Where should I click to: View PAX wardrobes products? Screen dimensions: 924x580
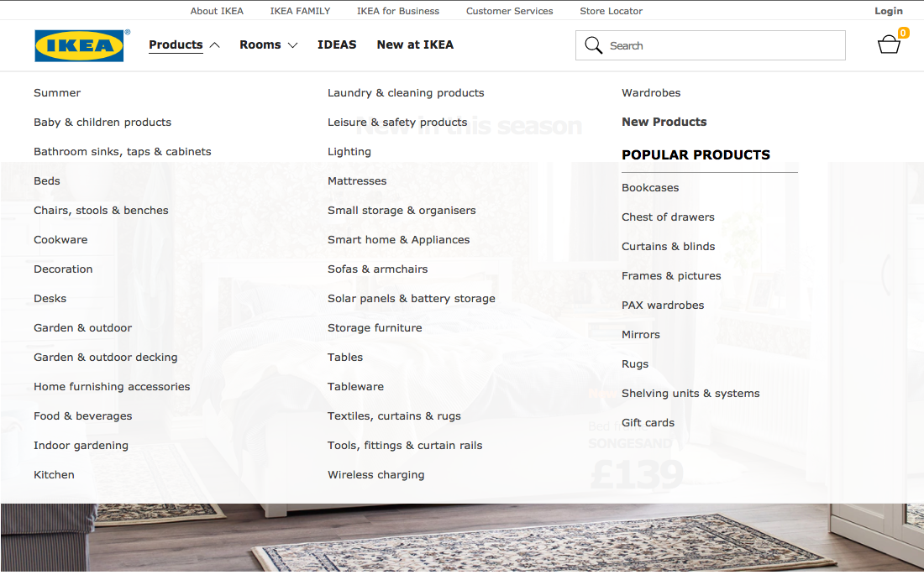(x=663, y=305)
